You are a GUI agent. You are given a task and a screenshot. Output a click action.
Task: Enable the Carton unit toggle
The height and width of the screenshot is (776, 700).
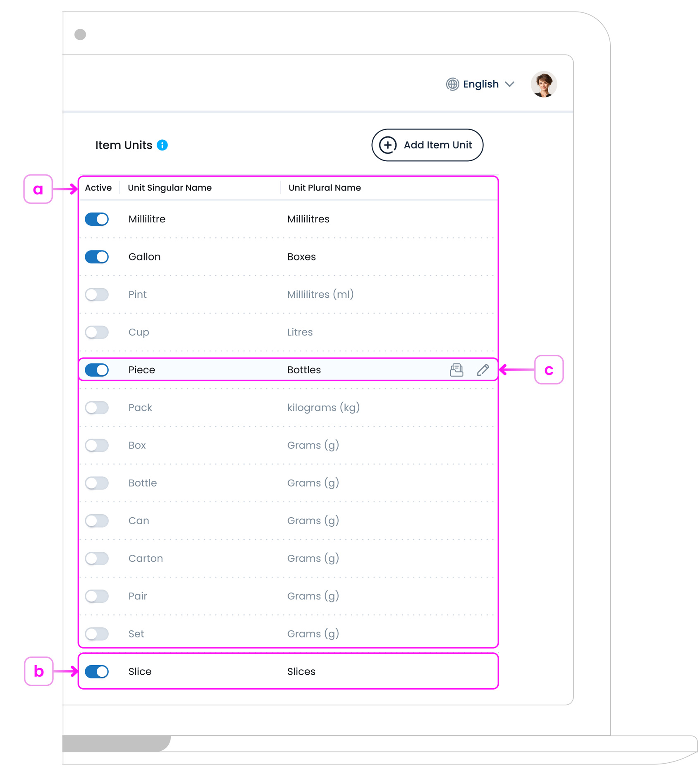(97, 559)
